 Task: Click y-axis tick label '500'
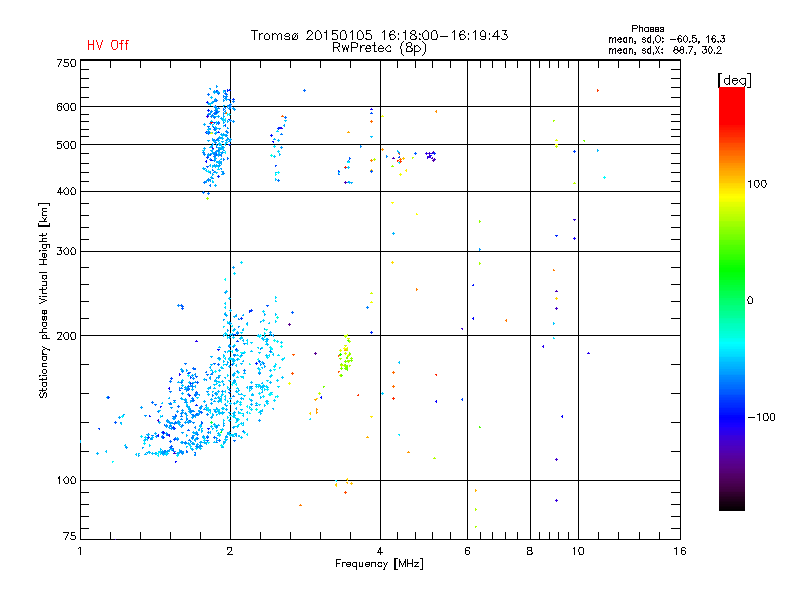[66, 145]
